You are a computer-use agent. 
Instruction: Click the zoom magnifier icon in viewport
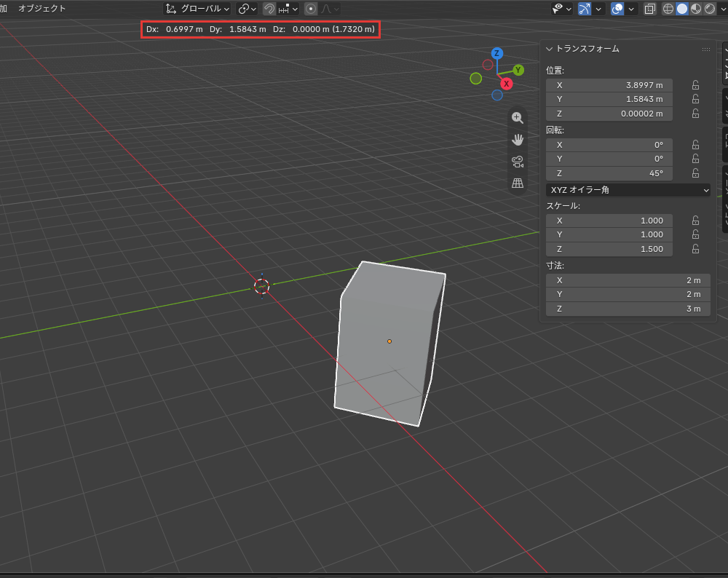tap(517, 118)
